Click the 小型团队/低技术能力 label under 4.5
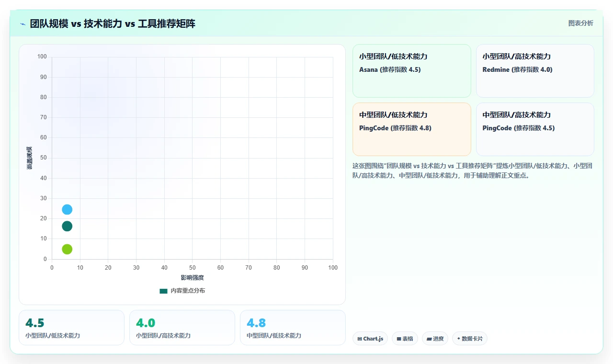613x364 pixels. pos(53,336)
